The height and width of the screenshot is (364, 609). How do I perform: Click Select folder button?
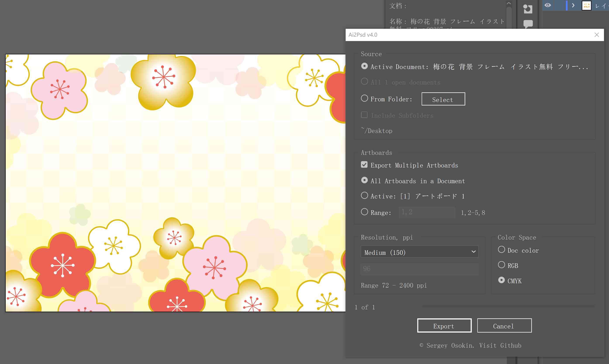(x=443, y=99)
